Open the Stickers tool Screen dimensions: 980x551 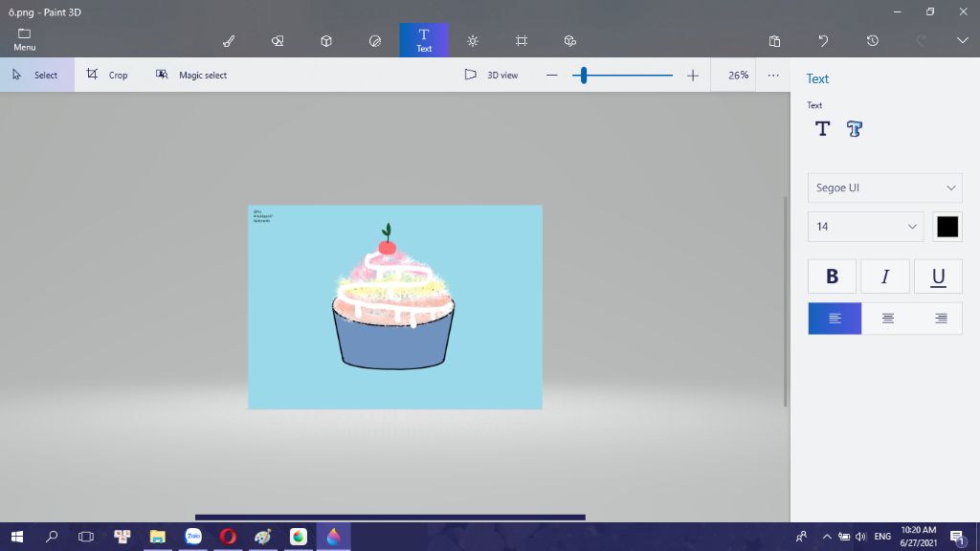pyautogui.click(x=375, y=41)
